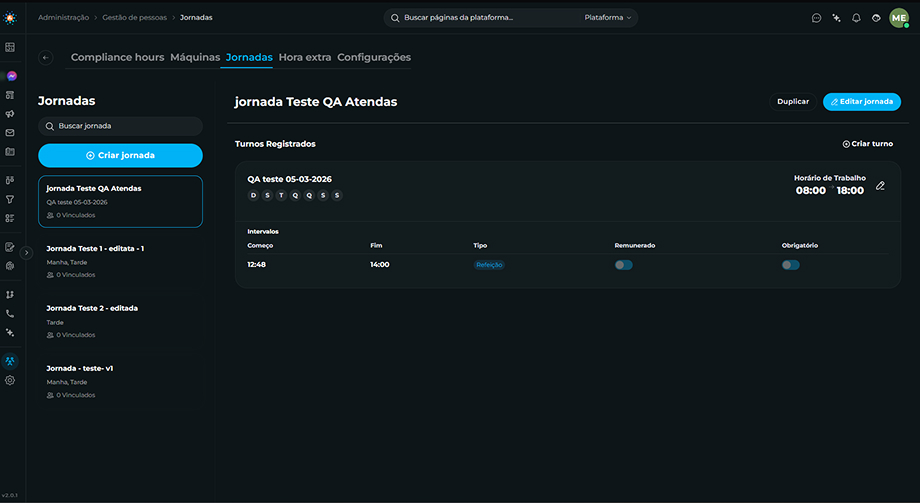
Task: Click the Editar jornada button
Action: 862,102
